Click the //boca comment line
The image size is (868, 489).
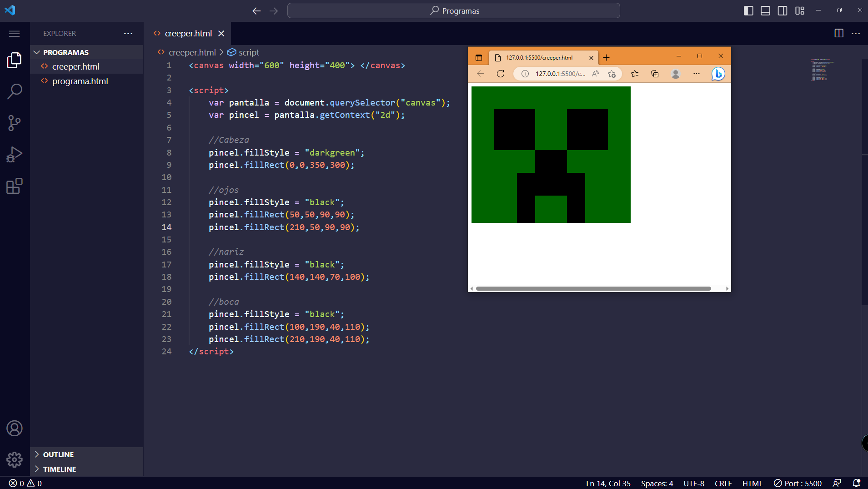click(x=224, y=302)
